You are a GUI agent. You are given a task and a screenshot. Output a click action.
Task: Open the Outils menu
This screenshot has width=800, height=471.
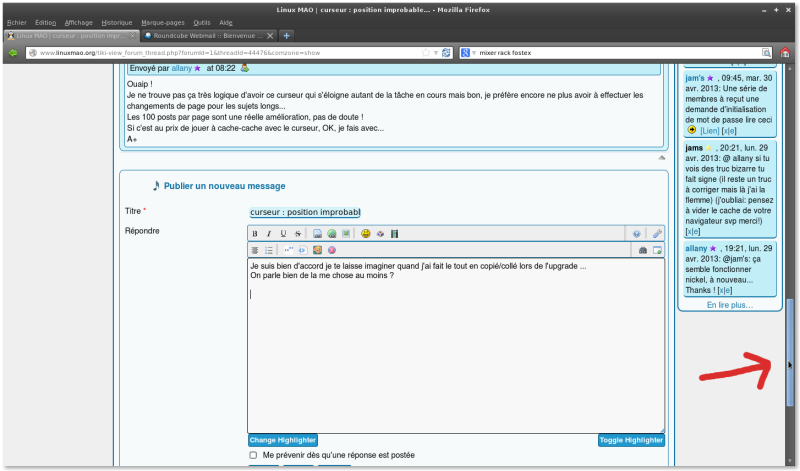coord(202,22)
